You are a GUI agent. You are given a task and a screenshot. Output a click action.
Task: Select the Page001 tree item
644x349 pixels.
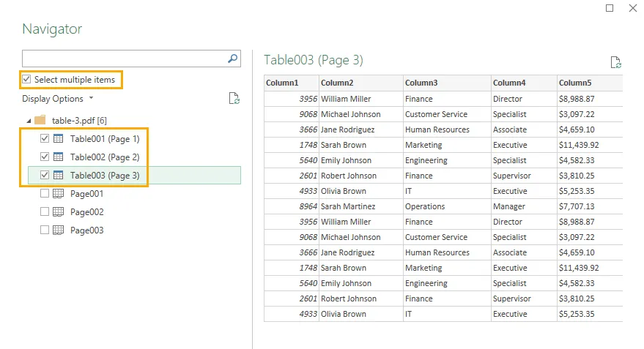pos(86,194)
